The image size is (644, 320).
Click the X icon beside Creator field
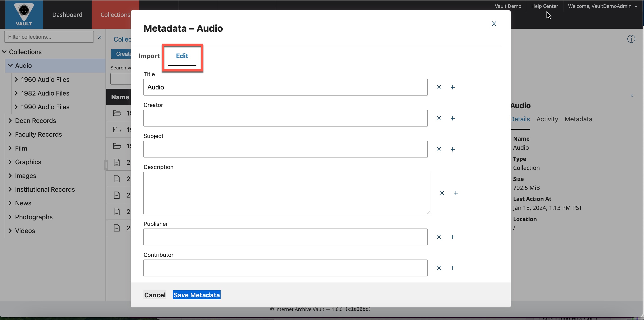[439, 118]
